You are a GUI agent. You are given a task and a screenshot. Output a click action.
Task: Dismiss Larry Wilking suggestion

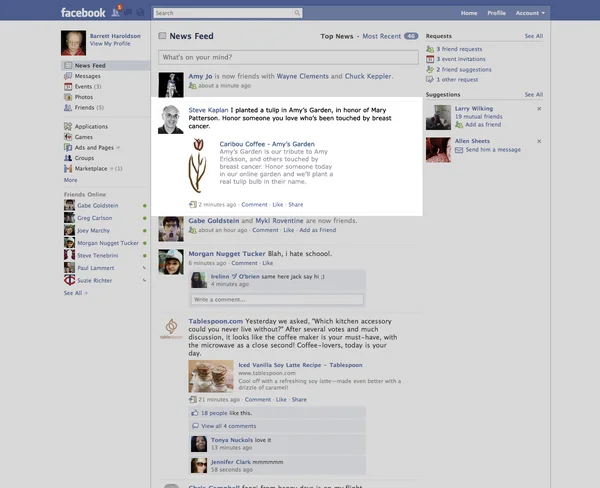coord(539,109)
